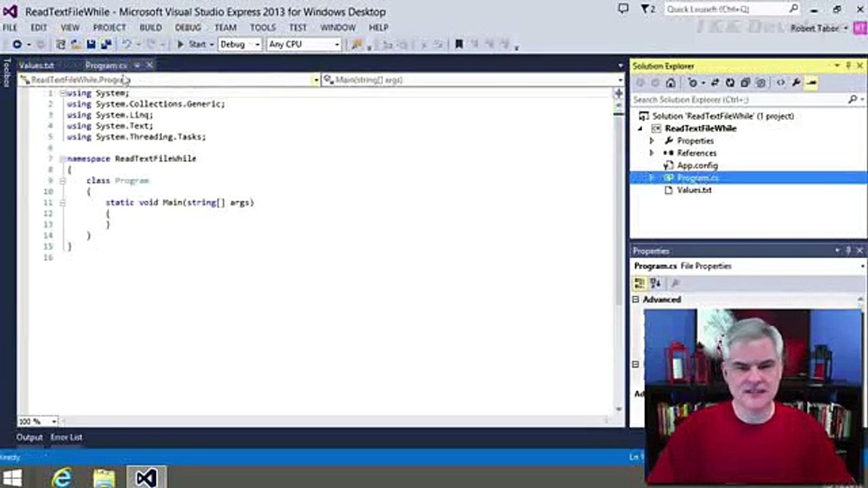The height and width of the screenshot is (488, 868).
Task: Open the 100 % zoom dropdown
Action: pos(37,422)
